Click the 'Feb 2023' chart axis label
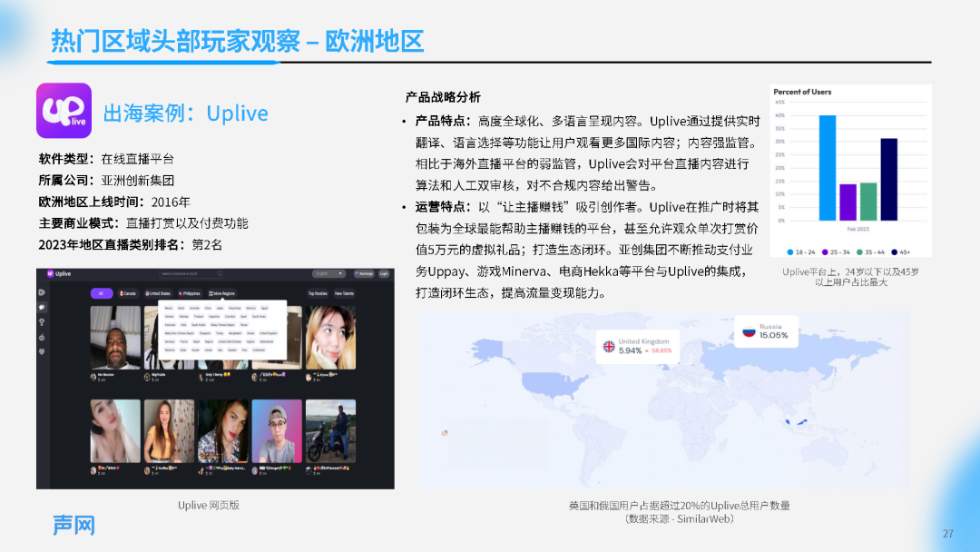980x552 pixels. pos(858,229)
